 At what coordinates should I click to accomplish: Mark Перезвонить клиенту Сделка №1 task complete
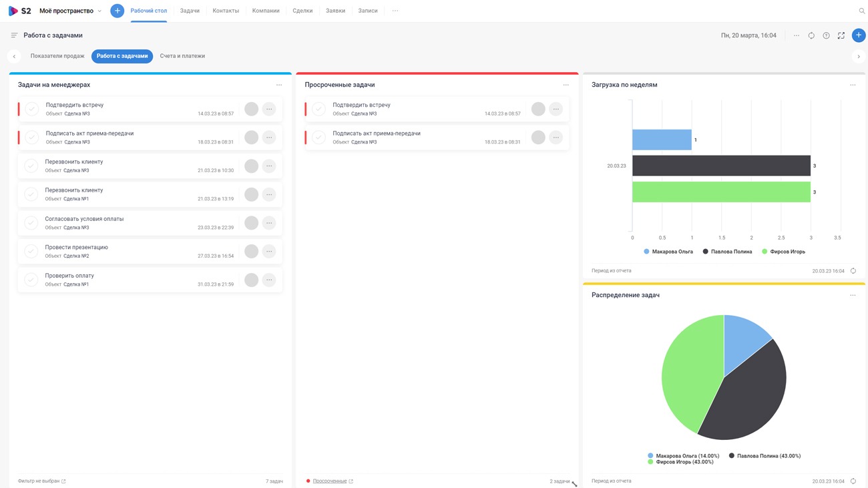[31, 194]
